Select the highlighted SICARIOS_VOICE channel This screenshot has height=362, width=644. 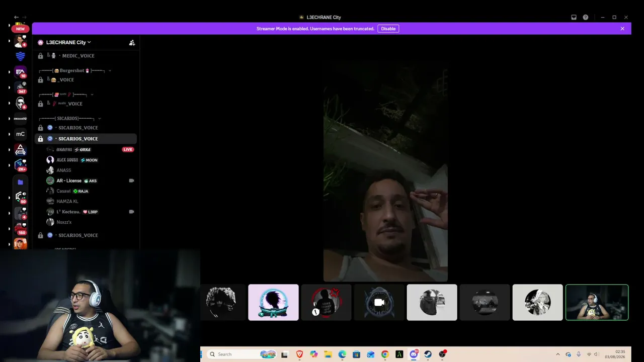click(86, 139)
